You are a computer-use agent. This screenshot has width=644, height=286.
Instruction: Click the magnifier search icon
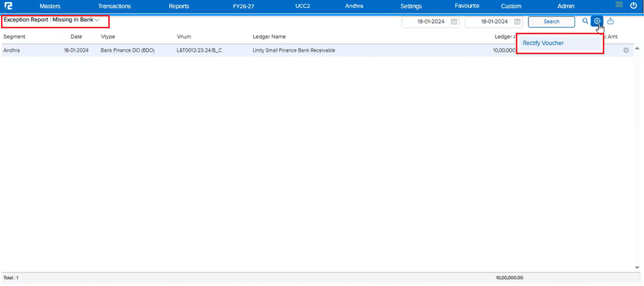tap(585, 21)
